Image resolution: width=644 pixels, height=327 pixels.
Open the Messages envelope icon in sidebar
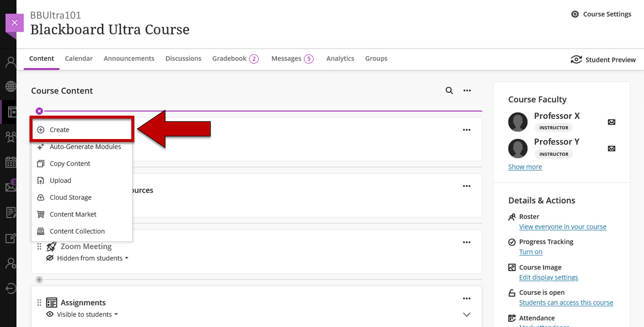tap(11, 186)
